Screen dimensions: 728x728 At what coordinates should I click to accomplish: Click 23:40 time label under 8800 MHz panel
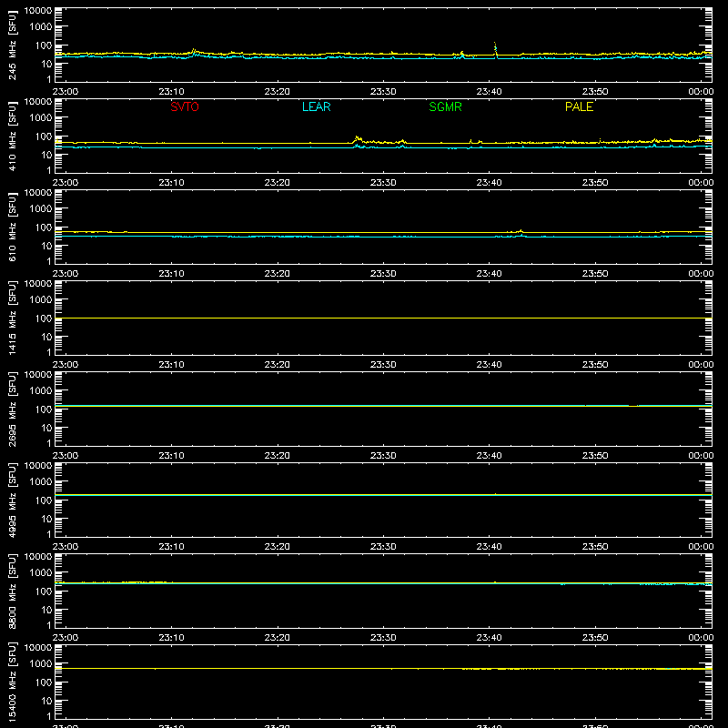pyautogui.click(x=489, y=638)
